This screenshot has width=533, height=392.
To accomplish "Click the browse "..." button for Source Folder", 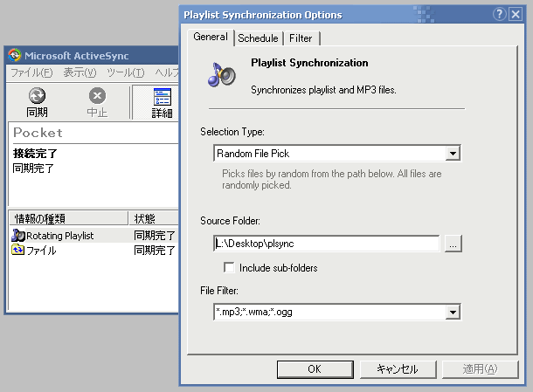I will click(x=453, y=244).
